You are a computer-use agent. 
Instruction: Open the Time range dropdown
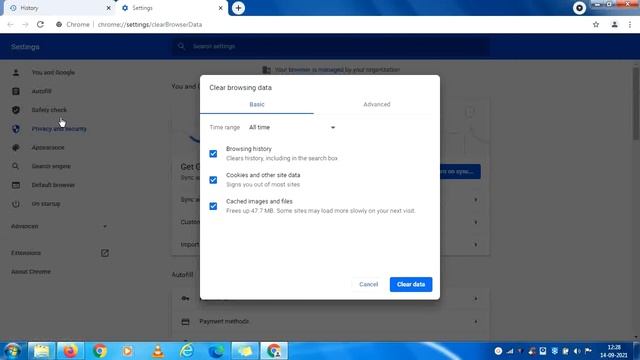coord(292,127)
